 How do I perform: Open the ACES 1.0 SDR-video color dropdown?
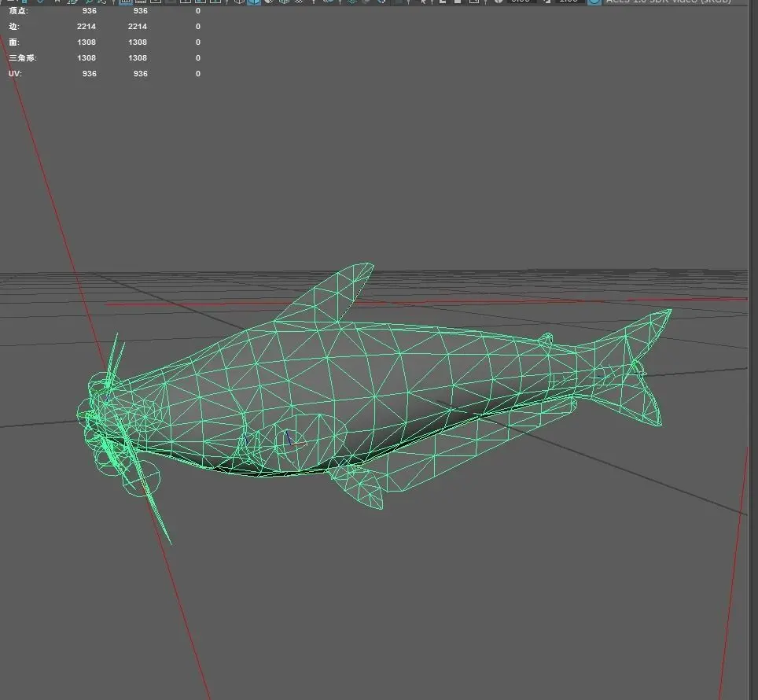pyautogui.click(x=668, y=2)
